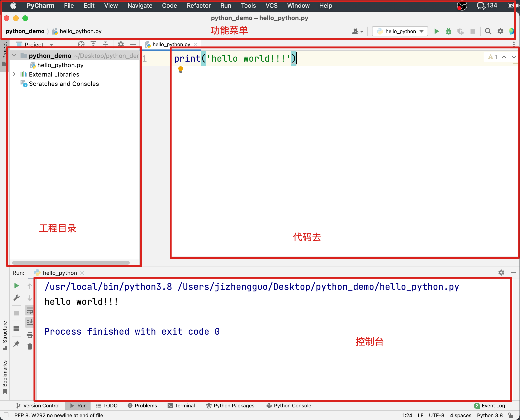Screen dimensions: 520x420
Task: Open Search Everywhere with the magnifier icon
Action: coord(488,31)
